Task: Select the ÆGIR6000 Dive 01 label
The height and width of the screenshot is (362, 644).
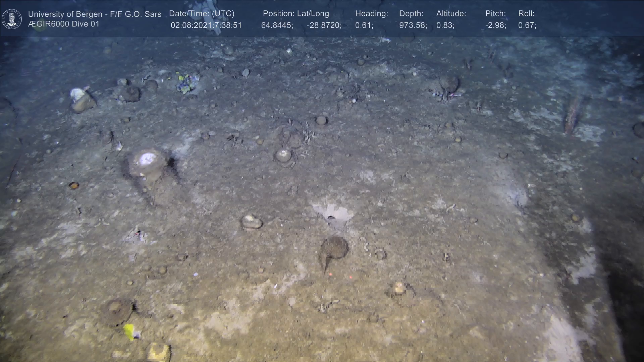Action: point(64,24)
